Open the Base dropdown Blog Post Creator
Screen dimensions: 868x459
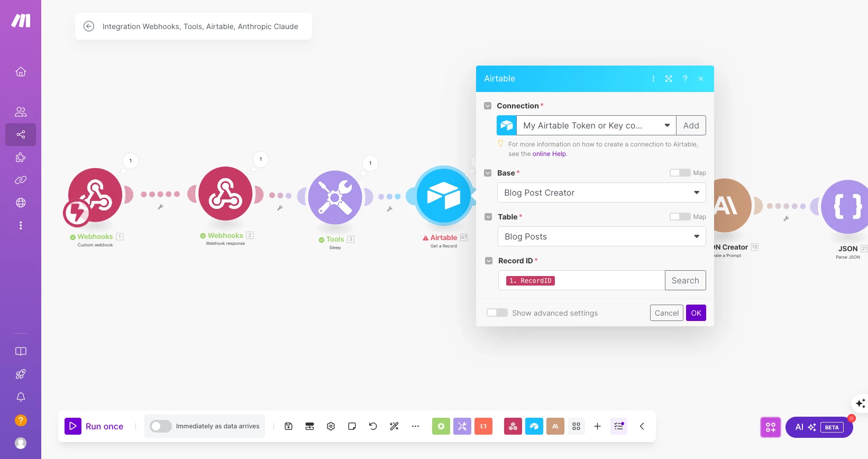[601, 192]
